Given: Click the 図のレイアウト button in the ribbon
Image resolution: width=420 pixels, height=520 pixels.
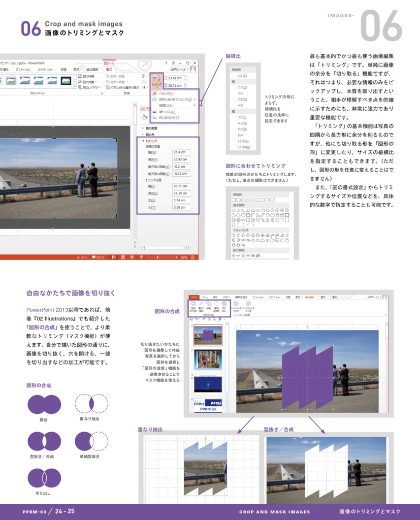Looking at the screenshot, I should pos(88,87).
